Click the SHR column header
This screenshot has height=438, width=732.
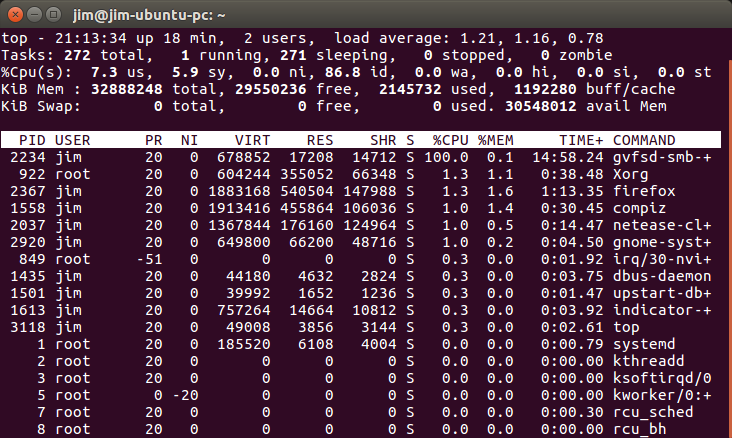pos(383,140)
